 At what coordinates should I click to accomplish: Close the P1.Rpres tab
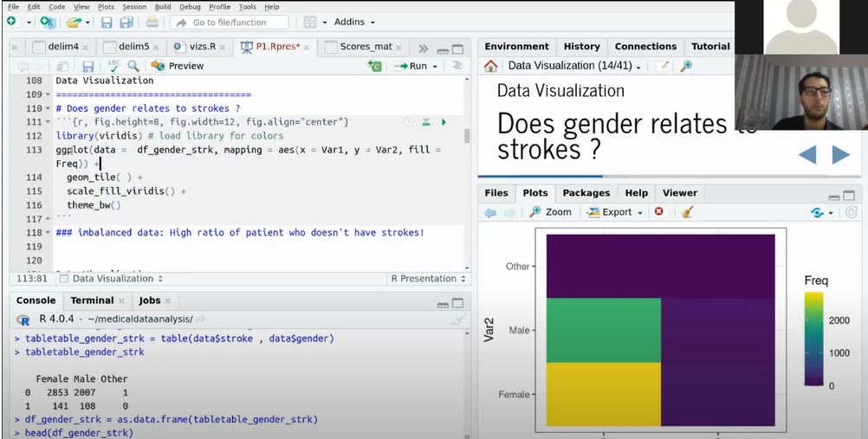(308, 48)
